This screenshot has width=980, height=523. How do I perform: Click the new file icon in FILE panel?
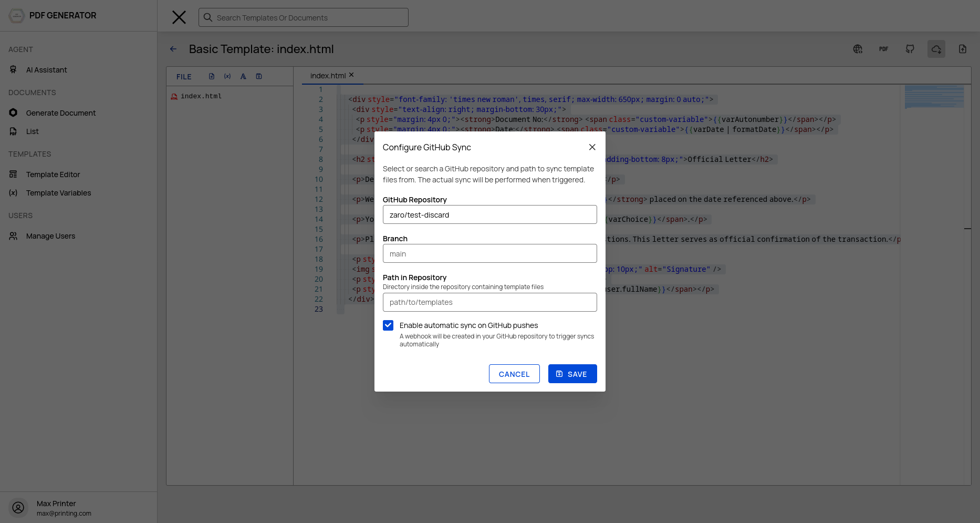tap(212, 76)
